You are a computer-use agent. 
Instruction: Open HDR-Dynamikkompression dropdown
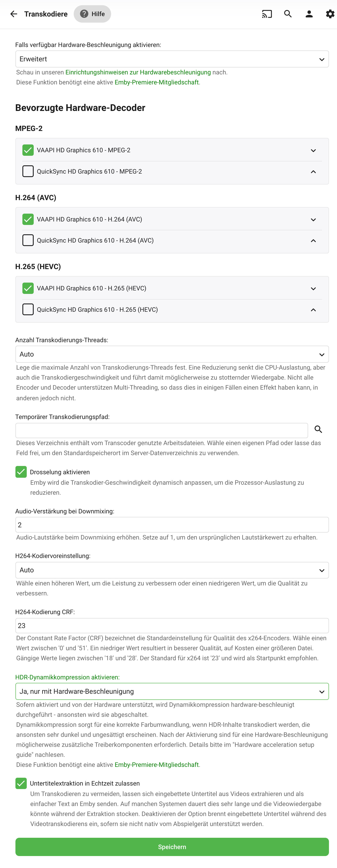click(x=172, y=691)
